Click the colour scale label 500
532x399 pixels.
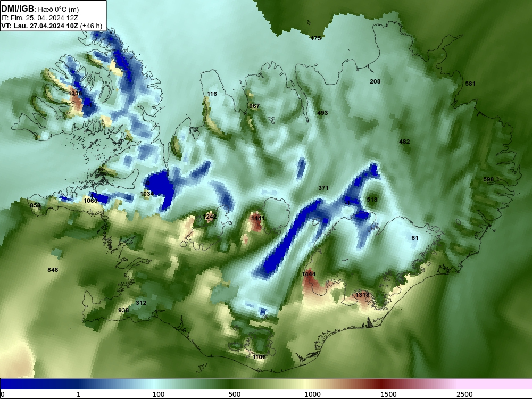click(x=235, y=394)
